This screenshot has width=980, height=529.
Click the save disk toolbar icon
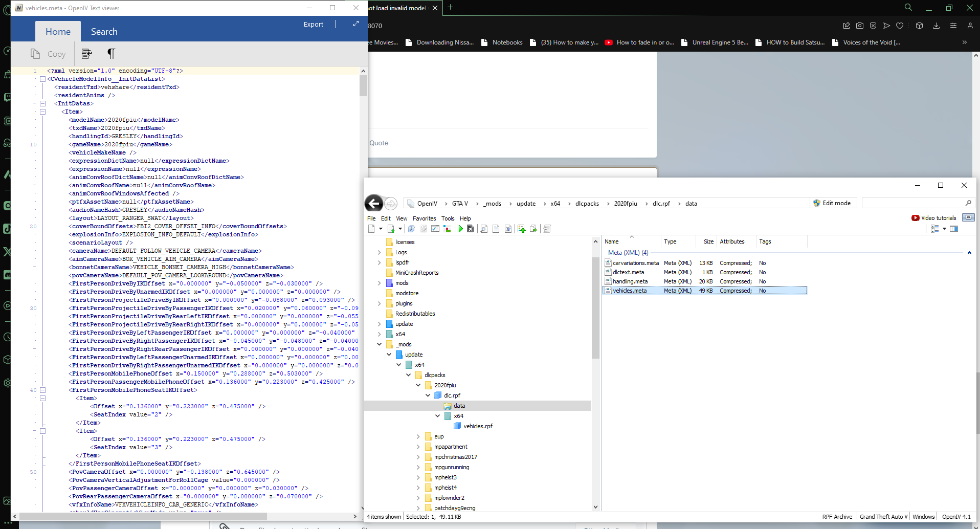click(471, 229)
